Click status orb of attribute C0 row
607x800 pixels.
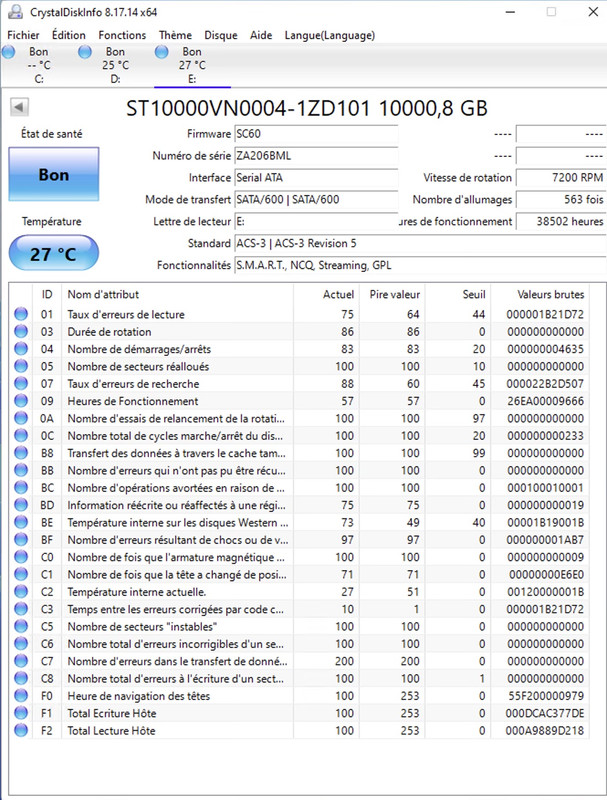pos(21,557)
